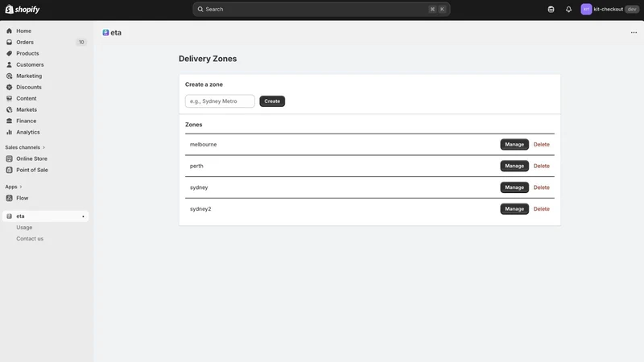The height and width of the screenshot is (362, 644).
Task: Click the Analytics bar chart icon
Action: pos(9,132)
